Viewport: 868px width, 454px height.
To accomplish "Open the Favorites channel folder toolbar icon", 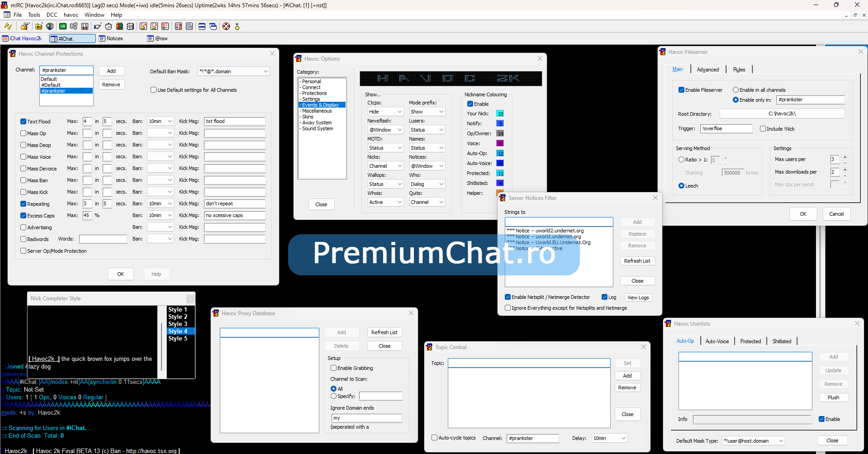I will [x=39, y=26].
